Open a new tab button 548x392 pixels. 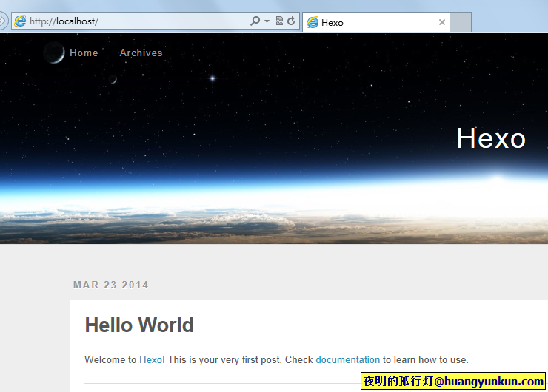[461, 22]
